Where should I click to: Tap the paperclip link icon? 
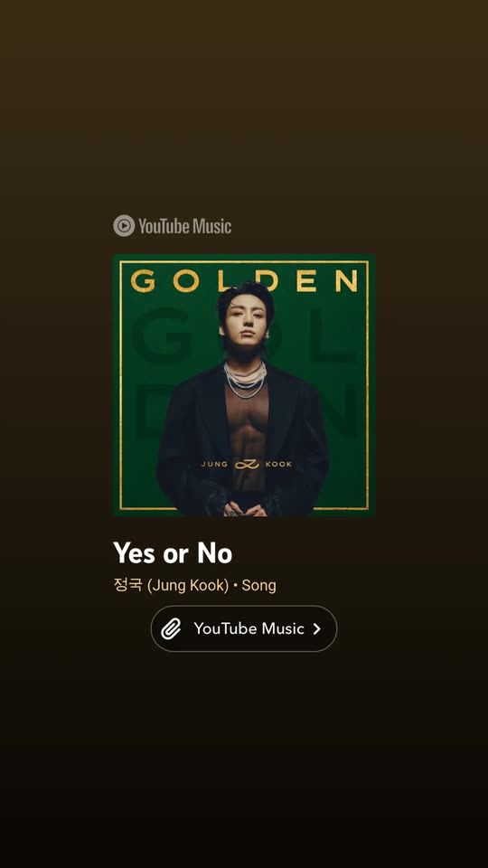[171, 629]
